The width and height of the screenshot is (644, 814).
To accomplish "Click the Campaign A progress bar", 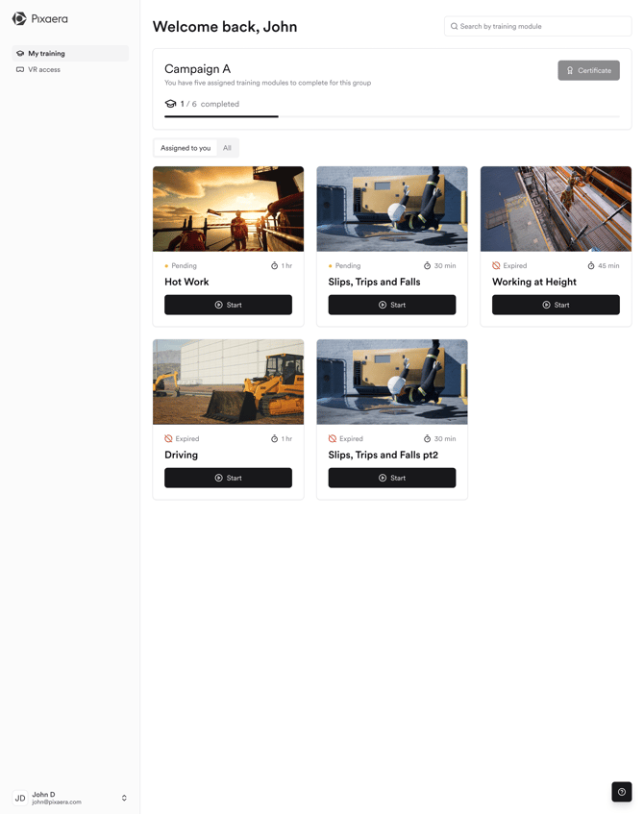I will point(391,116).
